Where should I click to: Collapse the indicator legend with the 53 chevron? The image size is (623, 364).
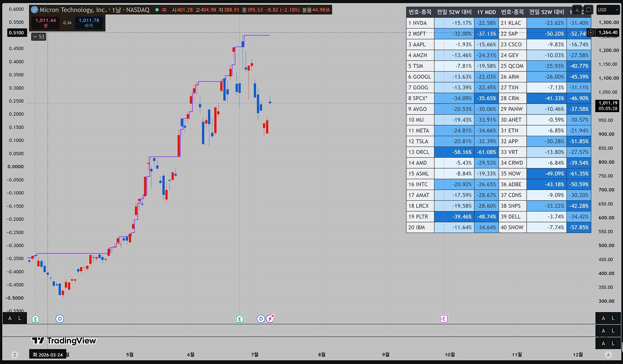[x=39, y=37]
